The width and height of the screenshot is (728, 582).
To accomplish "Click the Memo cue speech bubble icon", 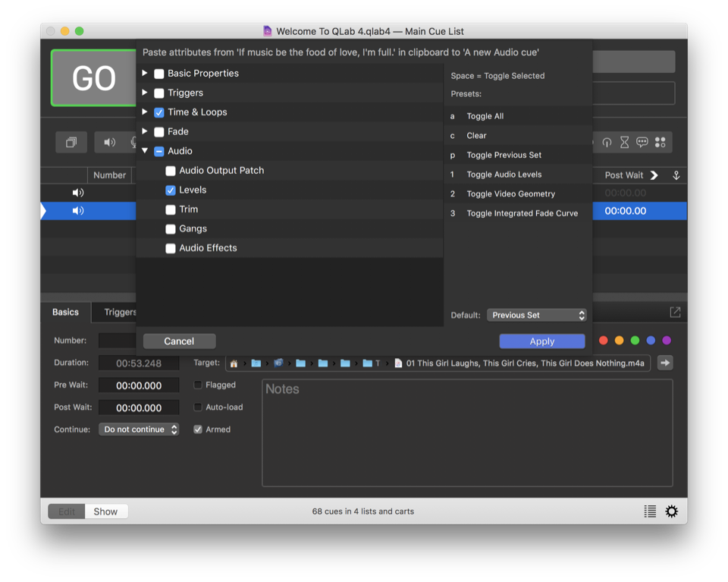I will click(642, 143).
